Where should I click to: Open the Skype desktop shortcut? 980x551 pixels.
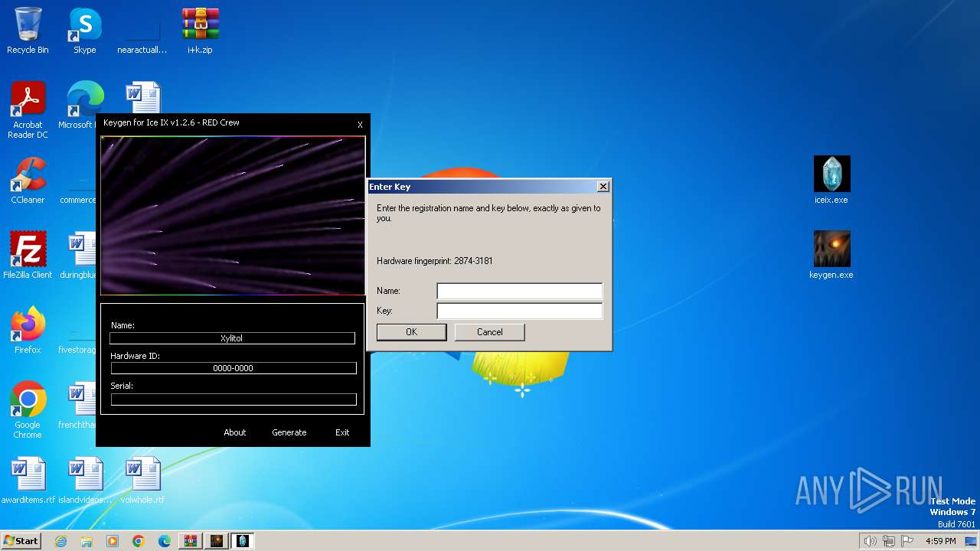84,31
